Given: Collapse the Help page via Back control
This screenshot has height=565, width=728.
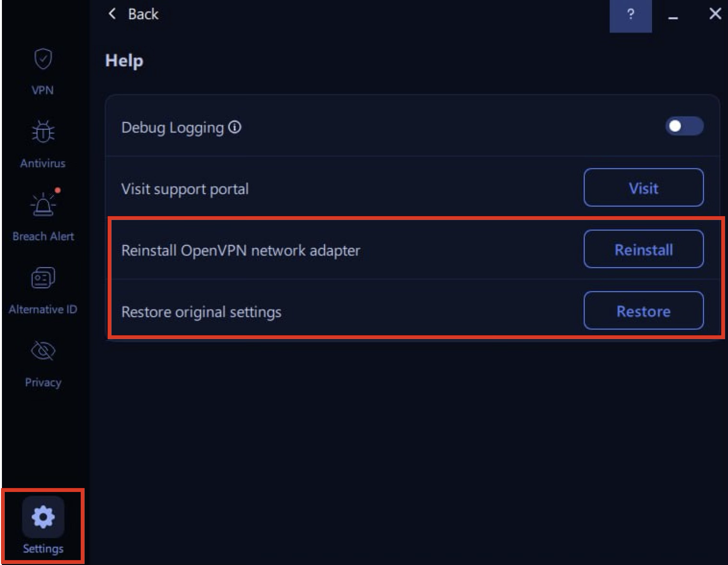Looking at the screenshot, I should [133, 14].
